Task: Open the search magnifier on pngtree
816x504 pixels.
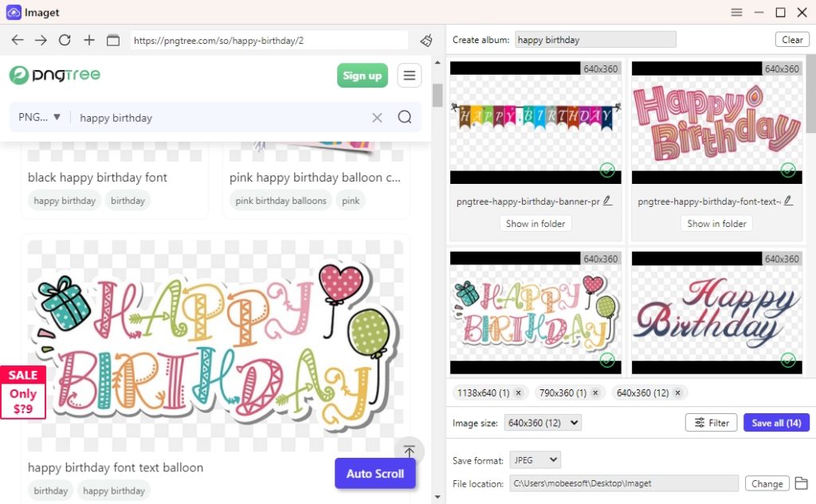Action: pyautogui.click(x=405, y=117)
